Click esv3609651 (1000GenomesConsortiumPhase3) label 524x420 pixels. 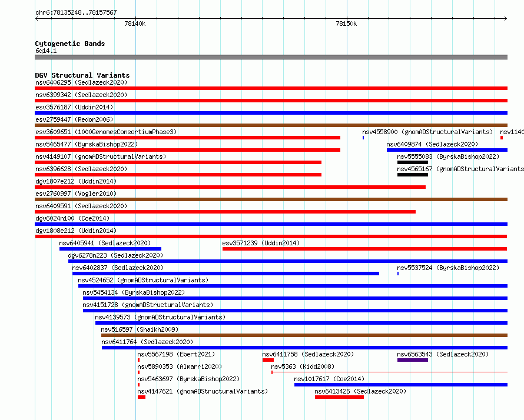pyautogui.click(x=106, y=132)
